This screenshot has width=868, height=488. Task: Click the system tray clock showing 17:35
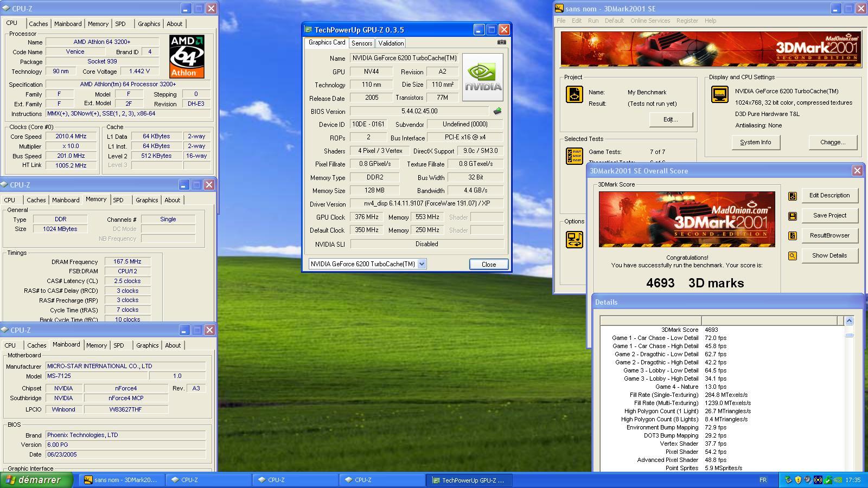pos(853,480)
